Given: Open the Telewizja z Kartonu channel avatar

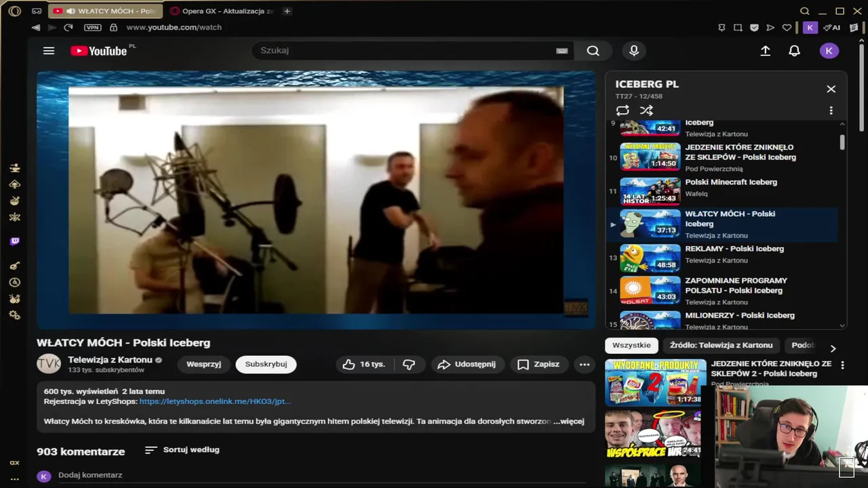Looking at the screenshot, I should 49,364.
